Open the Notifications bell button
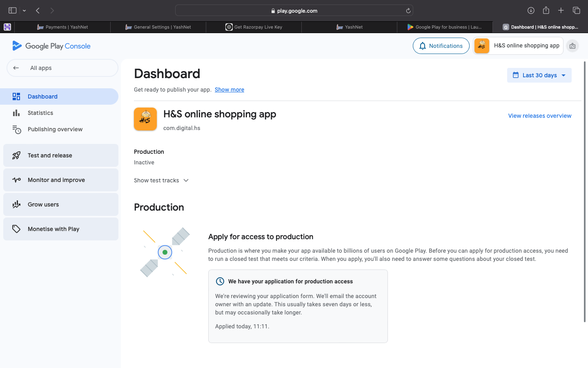The image size is (588, 368). point(441,46)
